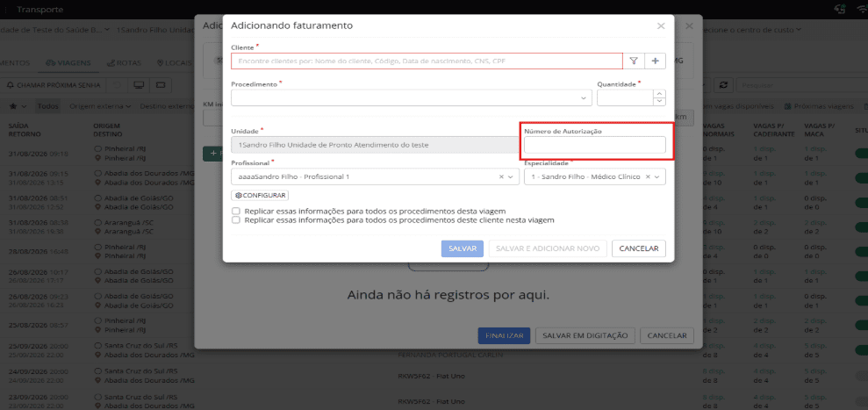
Task: Switch to the LOCAIS tab
Action: click(x=176, y=62)
